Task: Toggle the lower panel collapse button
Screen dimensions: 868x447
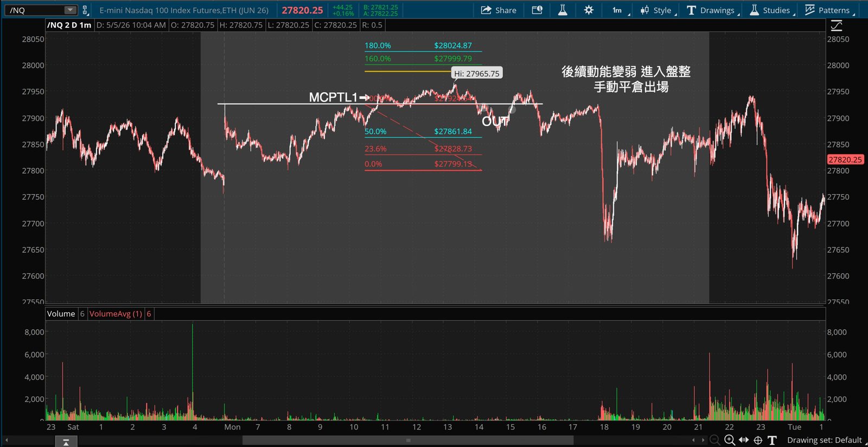Action: pyautogui.click(x=66, y=442)
